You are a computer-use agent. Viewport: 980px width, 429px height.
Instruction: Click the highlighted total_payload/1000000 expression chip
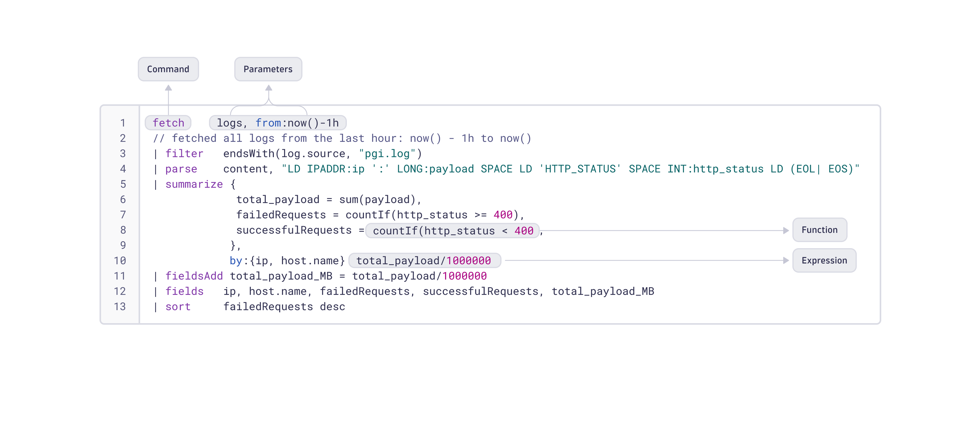click(x=425, y=260)
